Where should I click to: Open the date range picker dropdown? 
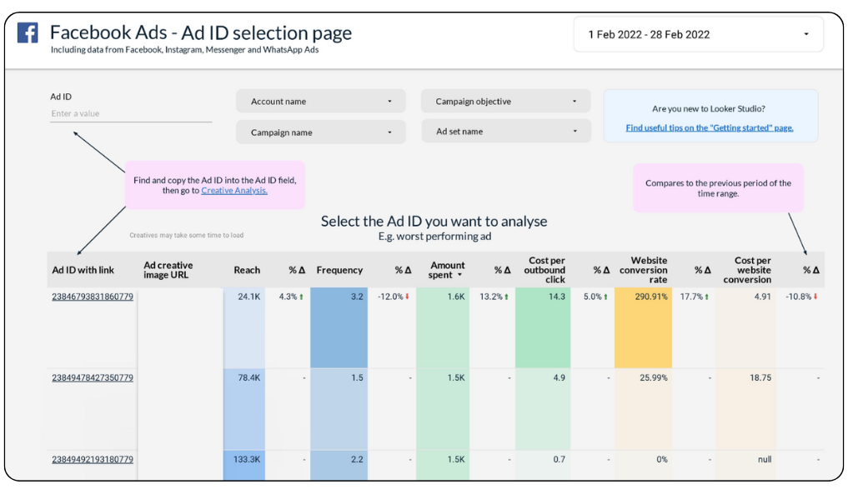coord(698,34)
